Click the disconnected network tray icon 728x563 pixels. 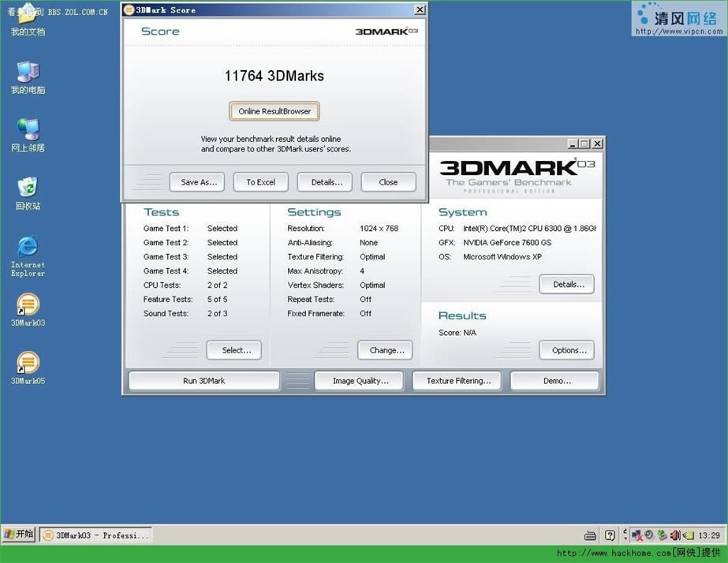tap(637, 535)
